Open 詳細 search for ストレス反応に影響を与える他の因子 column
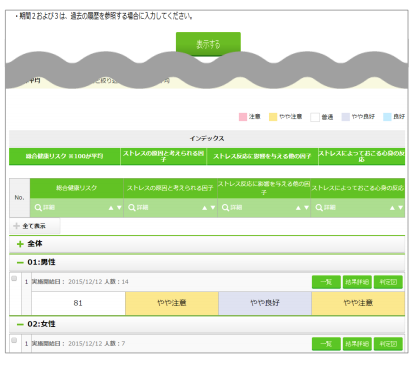Viewport: 420px width, 365px height. point(232,208)
